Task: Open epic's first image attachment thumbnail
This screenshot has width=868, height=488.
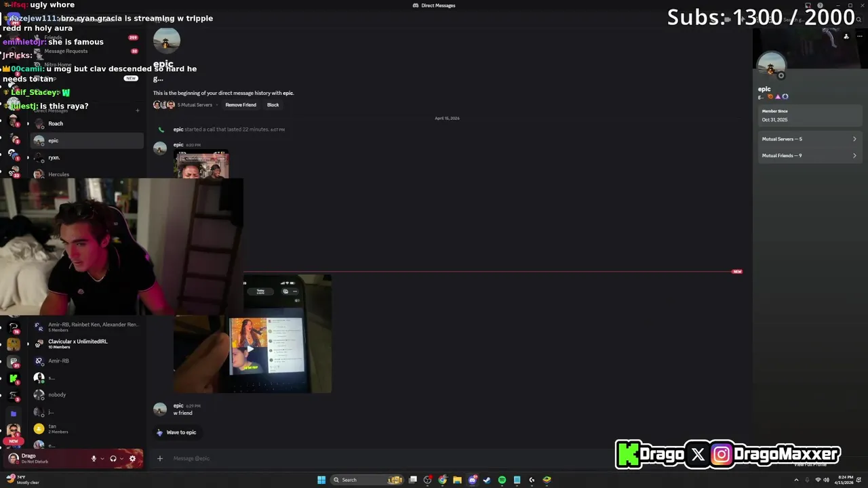Action: [x=201, y=165]
